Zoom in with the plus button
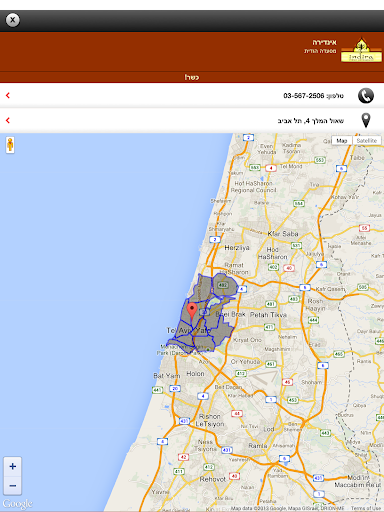Image resolution: width=384 pixels, height=512 pixels. coord(13,466)
